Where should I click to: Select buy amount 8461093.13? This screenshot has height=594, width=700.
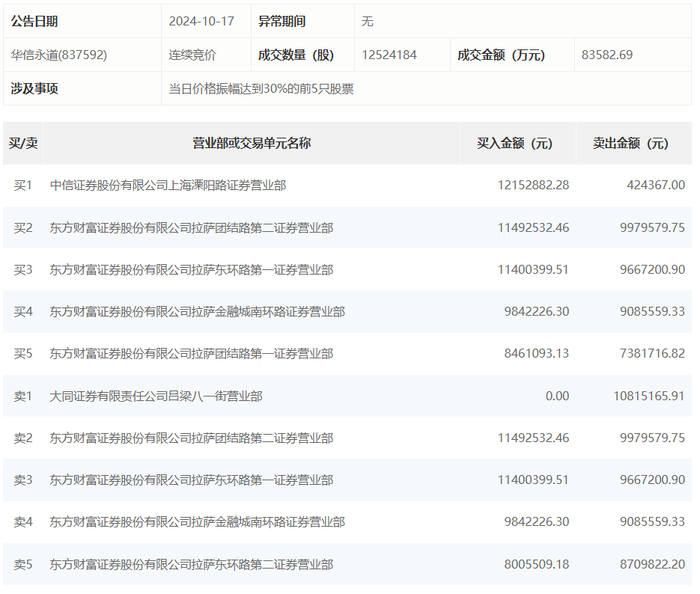(x=537, y=353)
